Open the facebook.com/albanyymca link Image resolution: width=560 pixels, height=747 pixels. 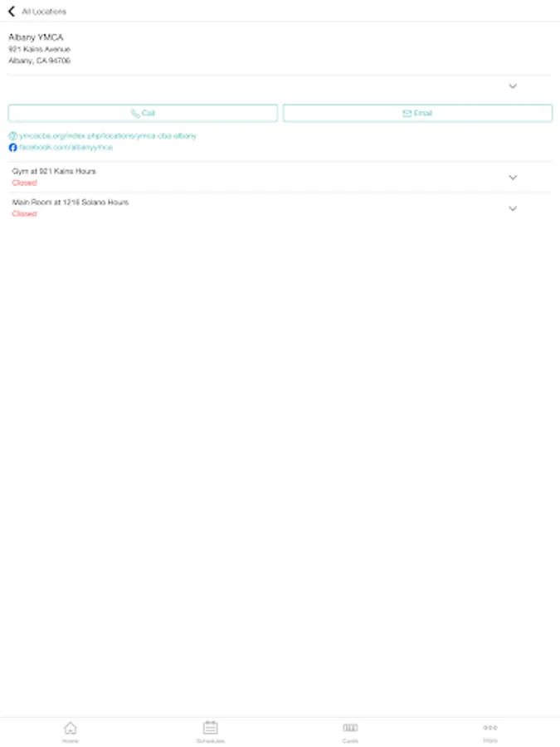coord(66,148)
